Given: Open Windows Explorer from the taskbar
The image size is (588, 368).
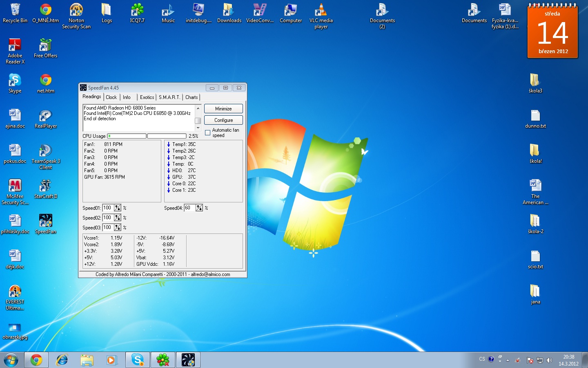Looking at the screenshot, I should click(87, 360).
